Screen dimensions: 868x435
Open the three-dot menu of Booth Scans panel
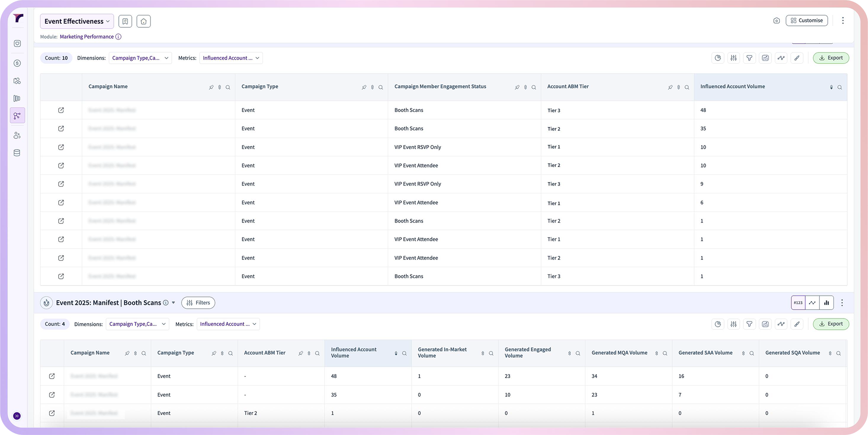[842, 303]
